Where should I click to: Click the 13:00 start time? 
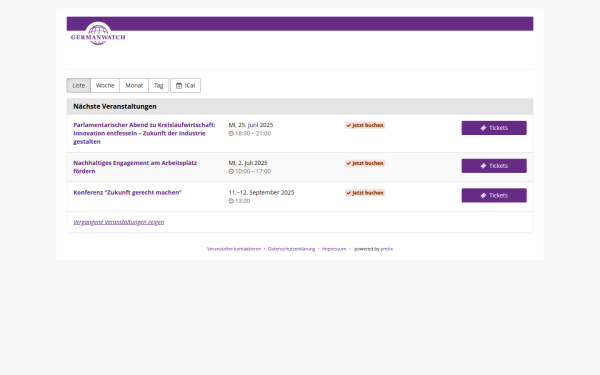242,201
